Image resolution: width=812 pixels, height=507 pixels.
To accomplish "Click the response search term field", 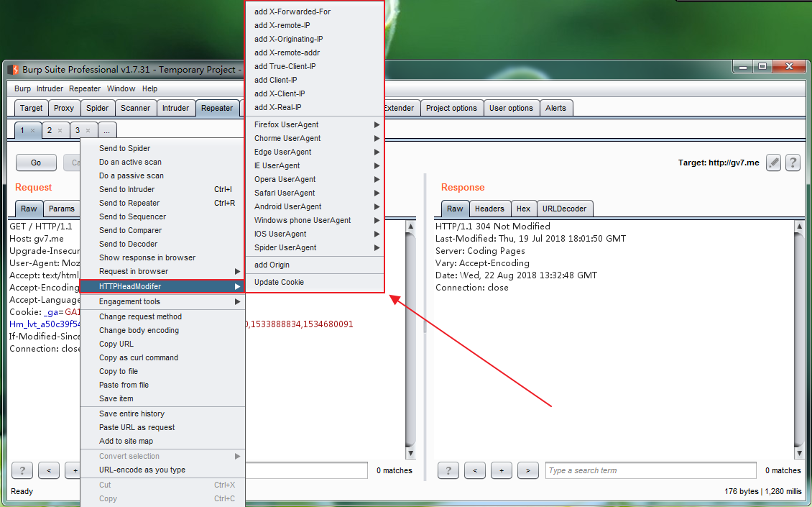I will [x=650, y=470].
